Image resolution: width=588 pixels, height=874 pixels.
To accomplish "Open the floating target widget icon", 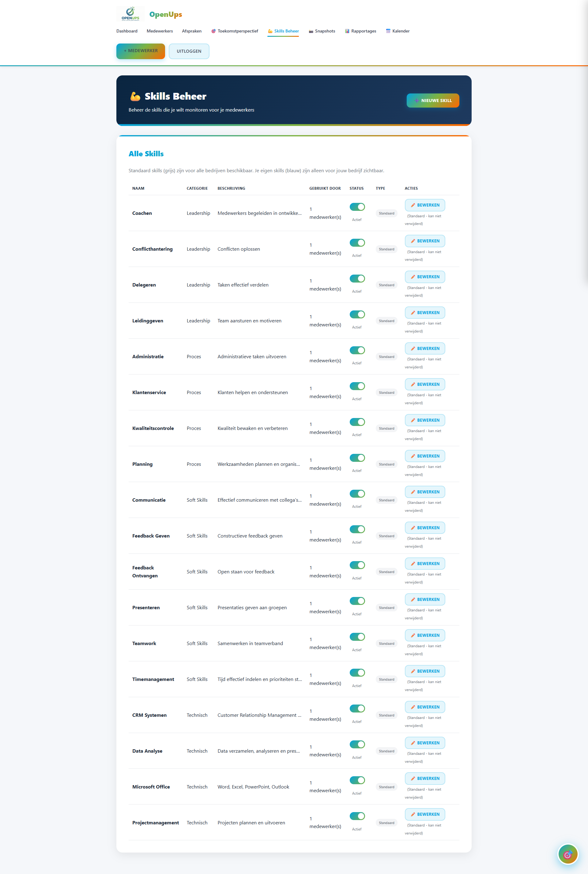I will 567,854.
